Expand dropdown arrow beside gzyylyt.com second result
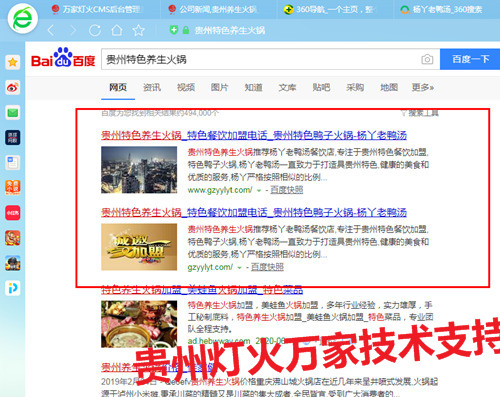 [x=239, y=268]
